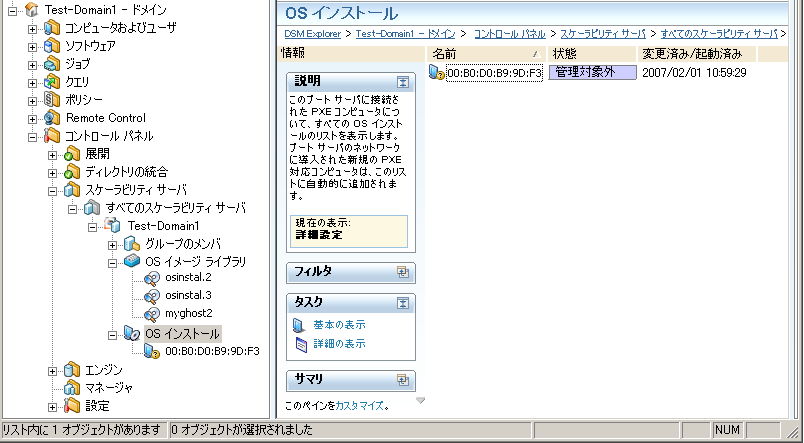Click the 基本の表示 task link
The image size is (804, 443).
pos(339,325)
